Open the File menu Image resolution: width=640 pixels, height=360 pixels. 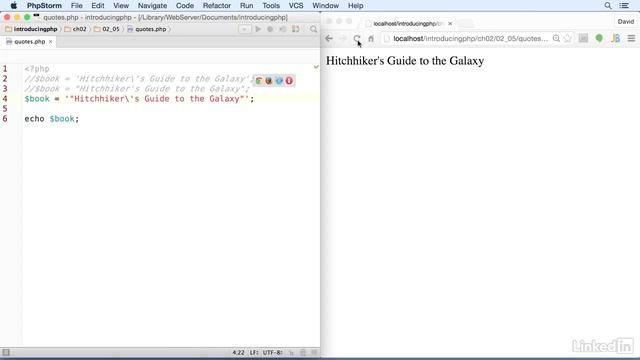[x=76, y=6]
